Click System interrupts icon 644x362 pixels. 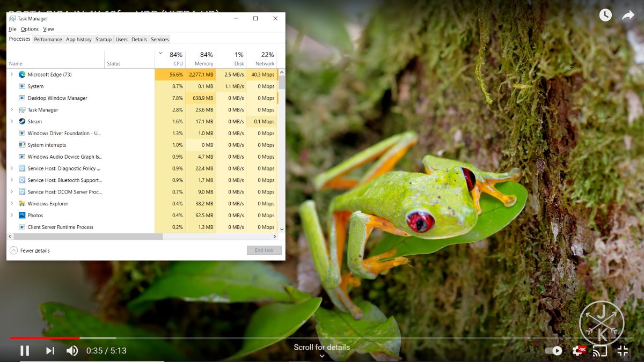click(x=22, y=145)
